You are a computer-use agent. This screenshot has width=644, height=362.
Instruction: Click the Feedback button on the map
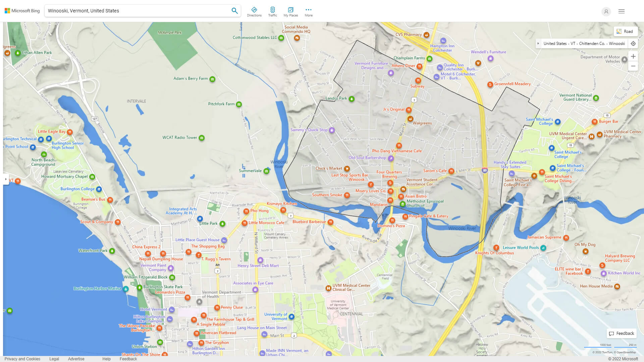point(621,333)
